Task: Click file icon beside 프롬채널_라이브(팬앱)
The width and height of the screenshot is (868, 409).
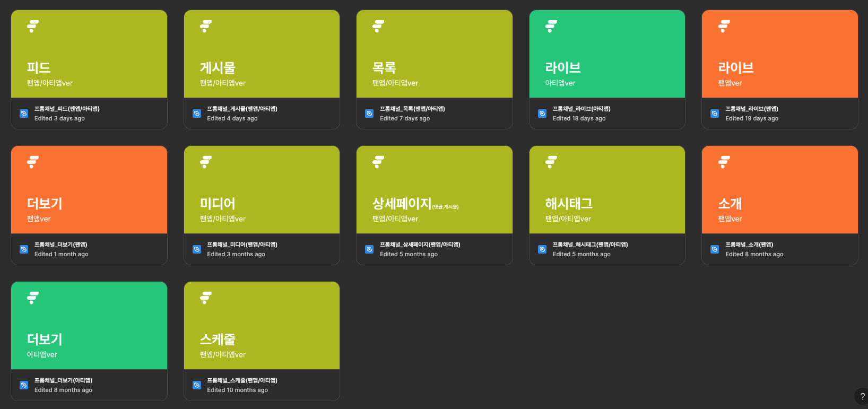Action: tap(715, 114)
